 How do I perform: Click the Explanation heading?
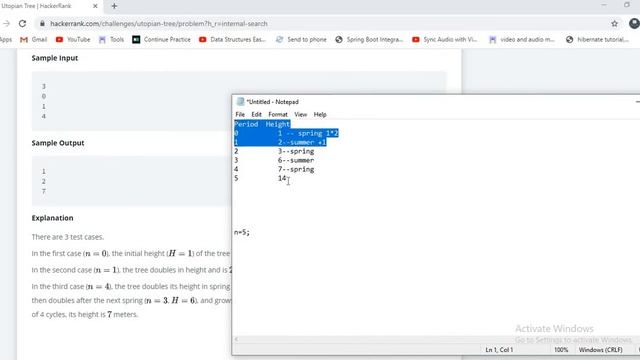52,218
